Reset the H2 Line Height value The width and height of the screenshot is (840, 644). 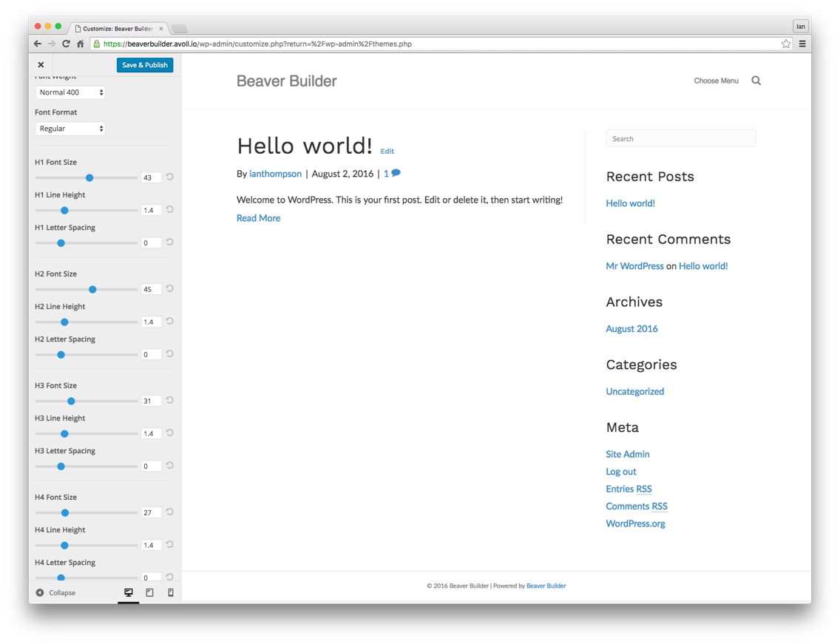tap(170, 322)
